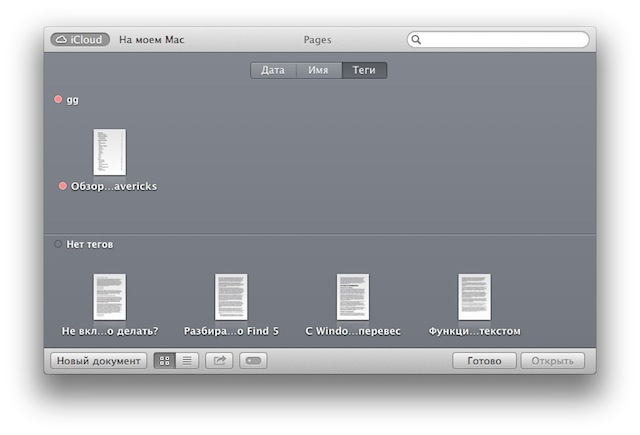
Task: Focus the search input field
Action: [x=498, y=40]
